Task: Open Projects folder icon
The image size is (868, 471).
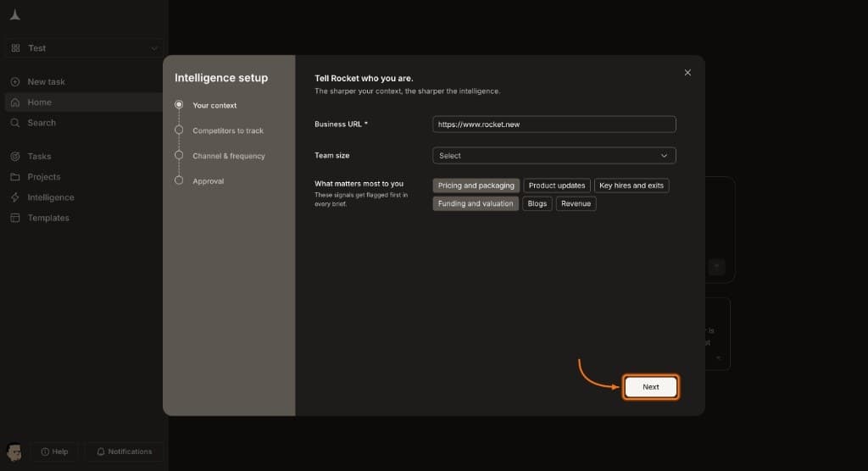Action: tap(15, 177)
